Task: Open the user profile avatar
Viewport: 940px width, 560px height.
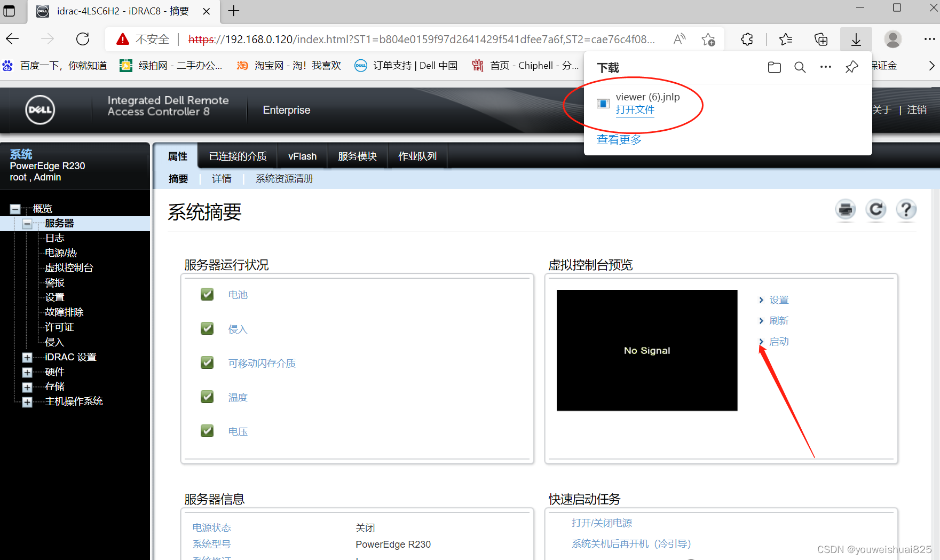Action: [x=893, y=39]
